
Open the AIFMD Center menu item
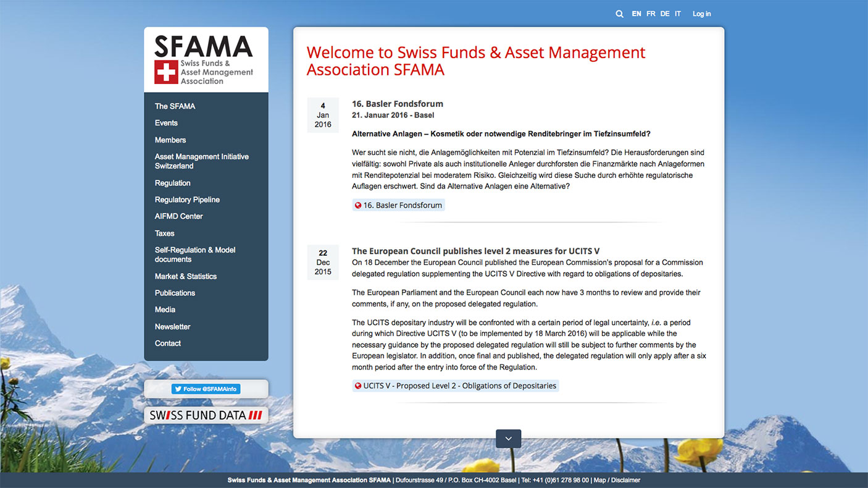coord(179,216)
